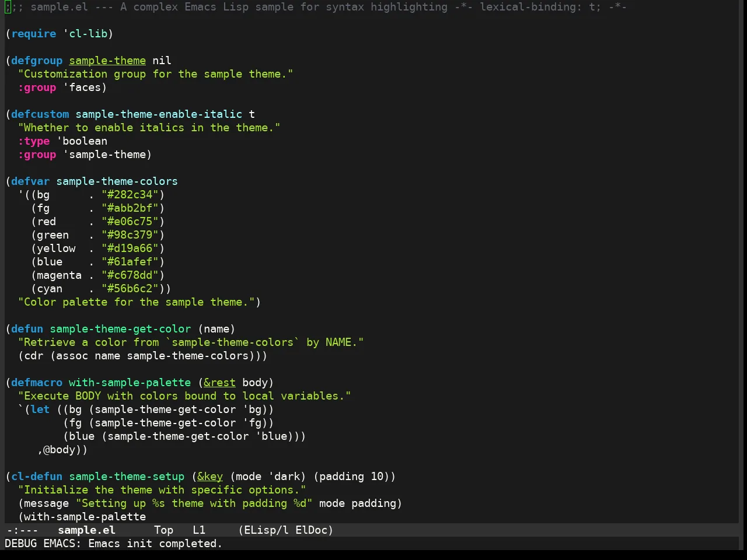The width and height of the screenshot is (747, 560).
Task: Click the 'boolean symbol
Action: click(x=82, y=141)
